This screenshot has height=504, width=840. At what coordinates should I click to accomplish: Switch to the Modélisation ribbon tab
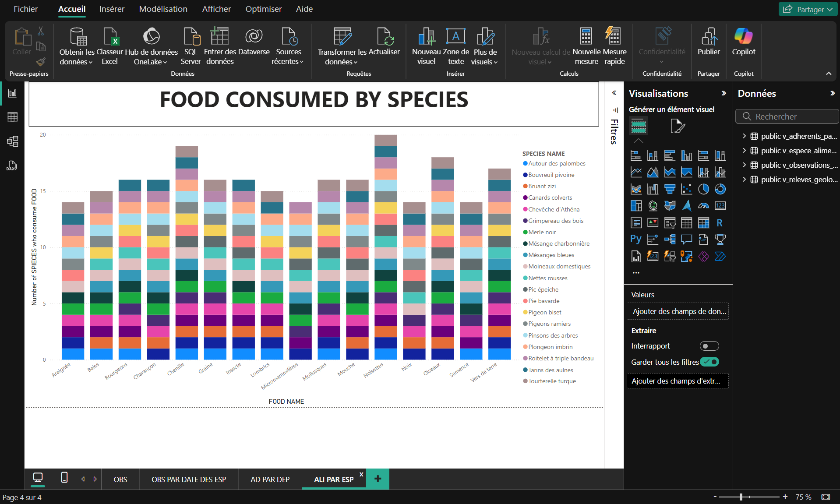163,9
